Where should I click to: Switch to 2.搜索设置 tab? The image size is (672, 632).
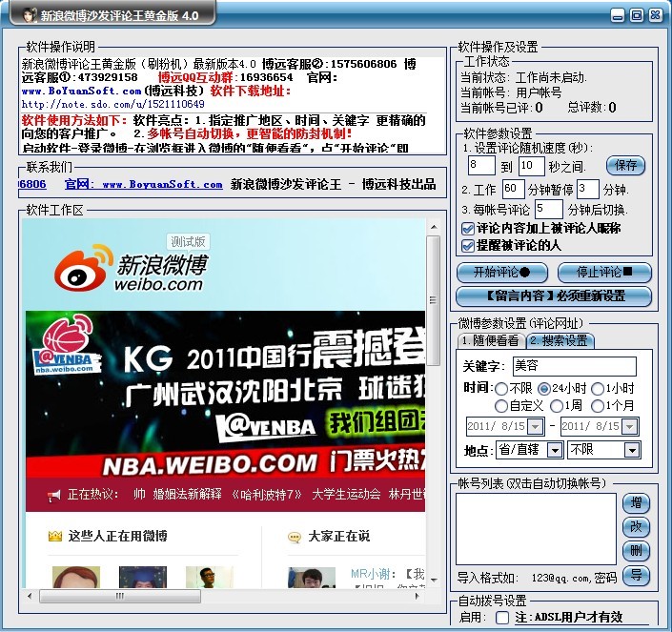tap(560, 340)
